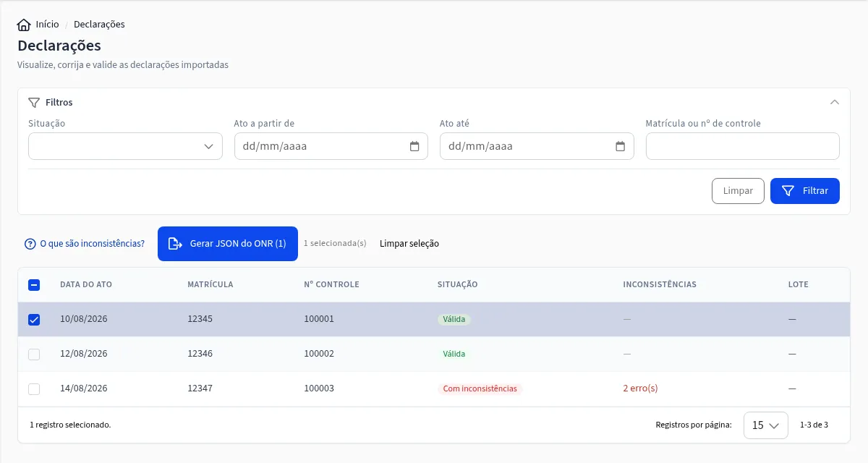Screen dimensions: 868x463
Task: Open the '2 erro(s)' inconsistencies link
Action: (640, 388)
